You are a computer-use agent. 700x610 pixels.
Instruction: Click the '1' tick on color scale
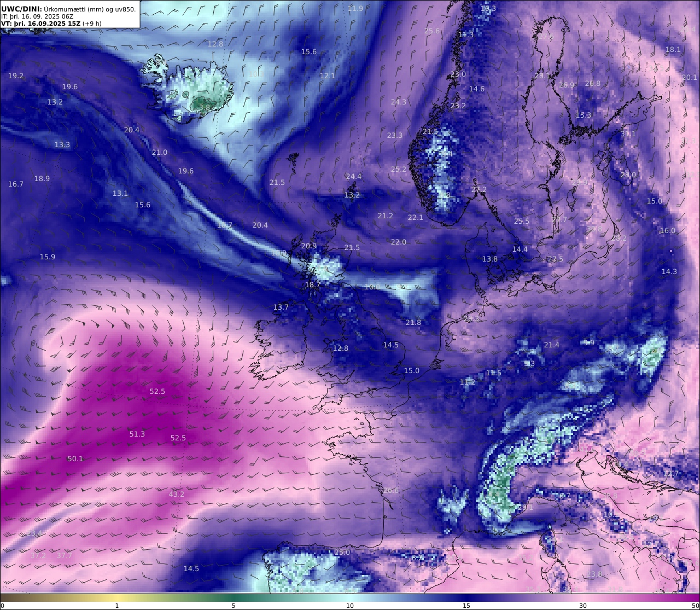pyautogui.click(x=117, y=606)
